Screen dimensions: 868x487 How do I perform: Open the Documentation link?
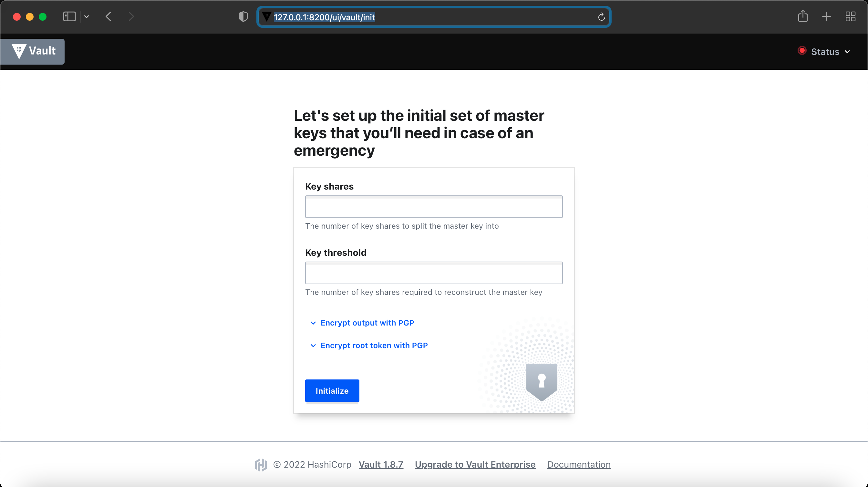coord(579,464)
